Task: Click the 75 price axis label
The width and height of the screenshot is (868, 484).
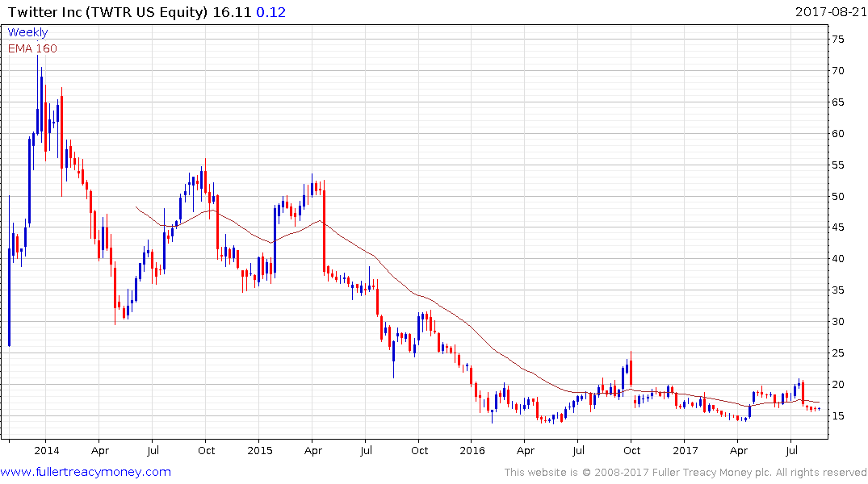Action: tap(837, 40)
